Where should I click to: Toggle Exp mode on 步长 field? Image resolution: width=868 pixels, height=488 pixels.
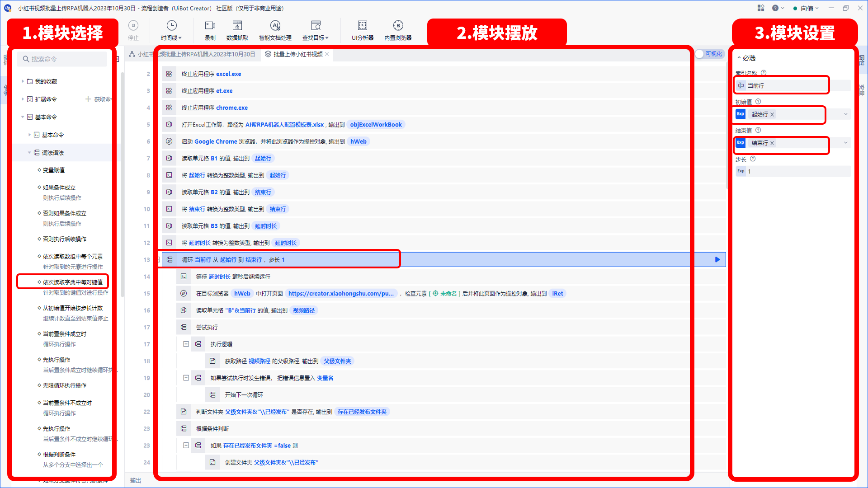(x=741, y=171)
